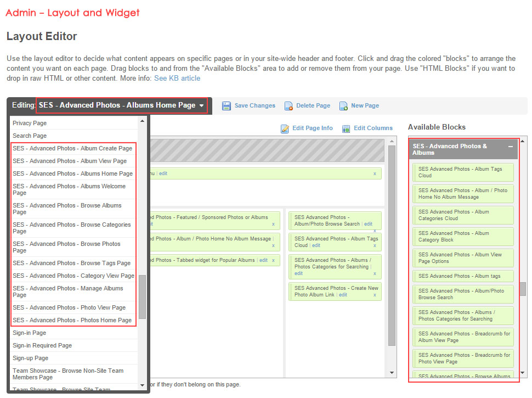
Task: Click the Delete Page icon
Action: tap(288, 106)
